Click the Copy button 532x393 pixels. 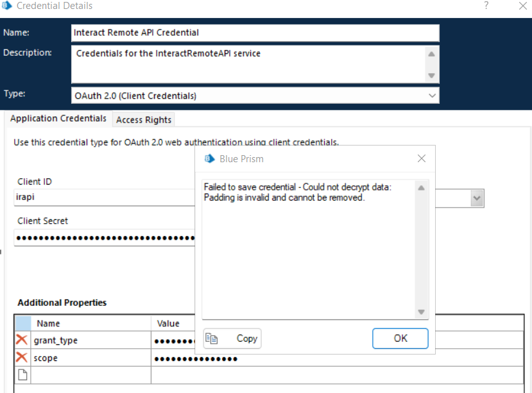tap(232, 339)
